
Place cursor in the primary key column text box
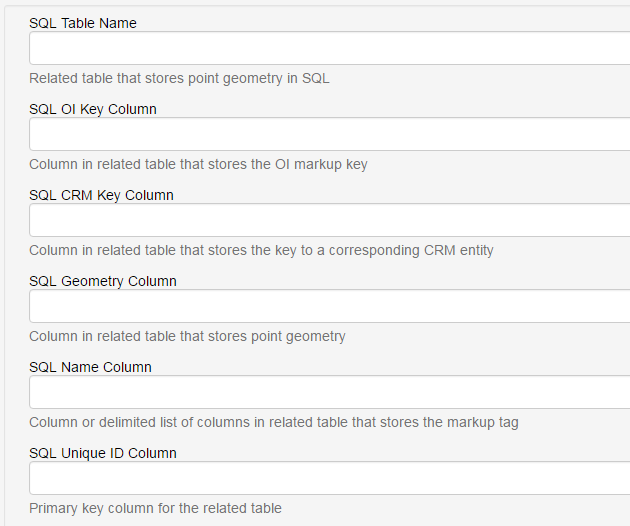pyautogui.click(x=330, y=478)
